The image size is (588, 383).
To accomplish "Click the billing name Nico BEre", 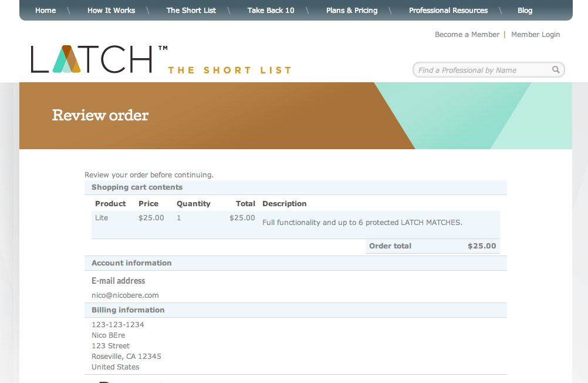I will click(x=109, y=335).
